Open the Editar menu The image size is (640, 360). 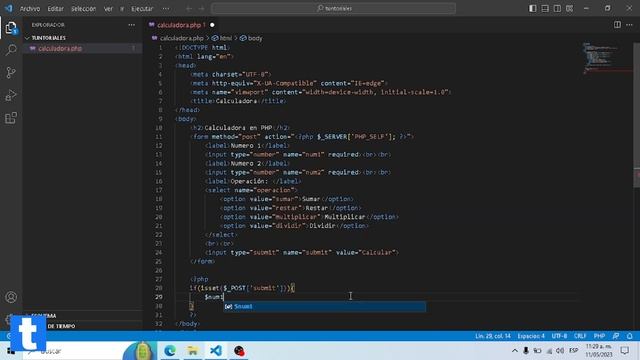(56, 8)
